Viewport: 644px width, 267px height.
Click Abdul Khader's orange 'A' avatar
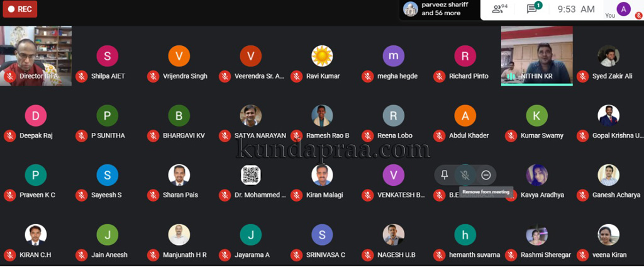click(465, 116)
